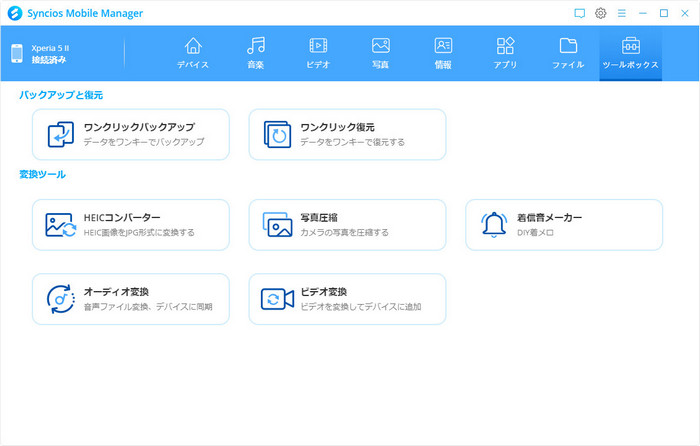This screenshot has width=700, height=446.
Task: Select the ビデオ変換 video converter icon
Action: [277, 298]
